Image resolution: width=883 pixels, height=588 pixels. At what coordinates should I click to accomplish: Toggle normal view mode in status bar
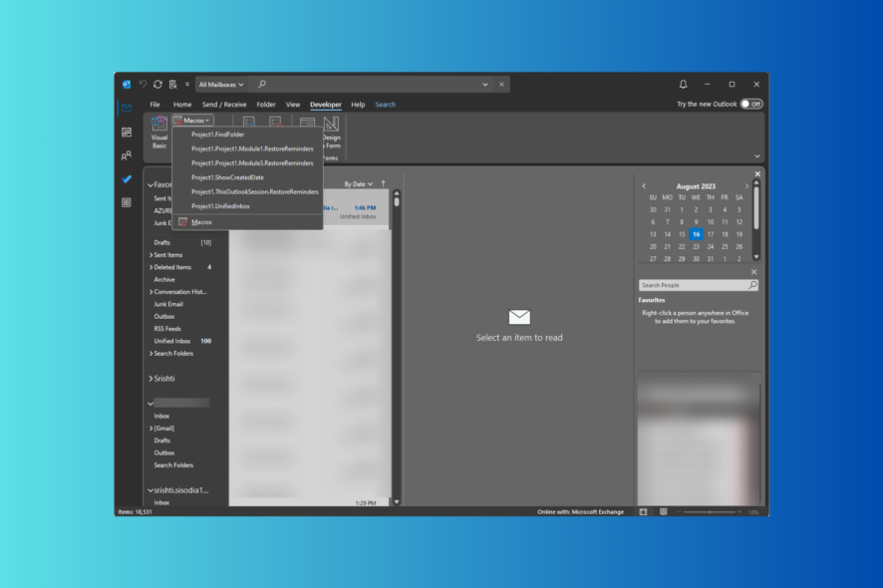(642, 510)
